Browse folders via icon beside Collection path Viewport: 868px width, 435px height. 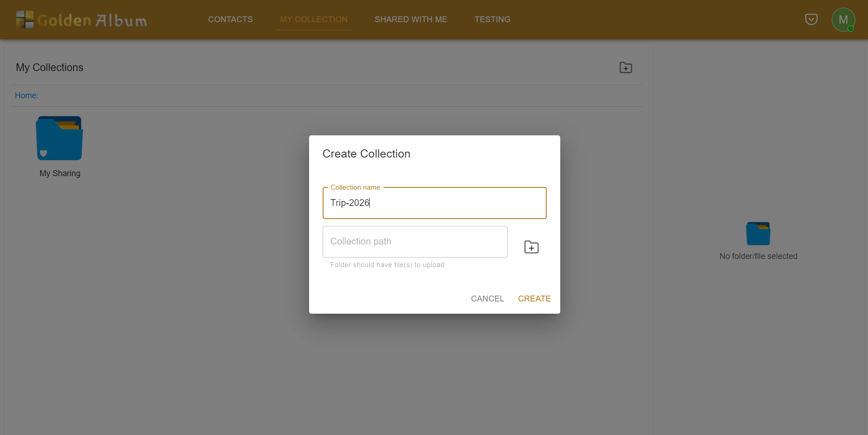[531, 247]
